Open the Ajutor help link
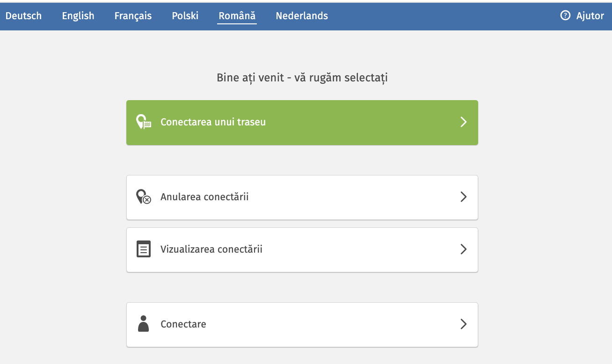This screenshot has height=364, width=612. 590,15
